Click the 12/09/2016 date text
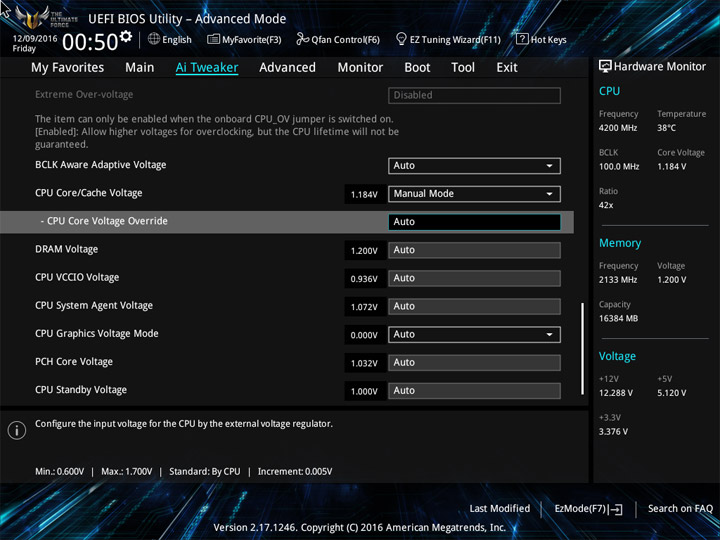Image resolution: width=720 pixels, height=540 pixels. 35,39
